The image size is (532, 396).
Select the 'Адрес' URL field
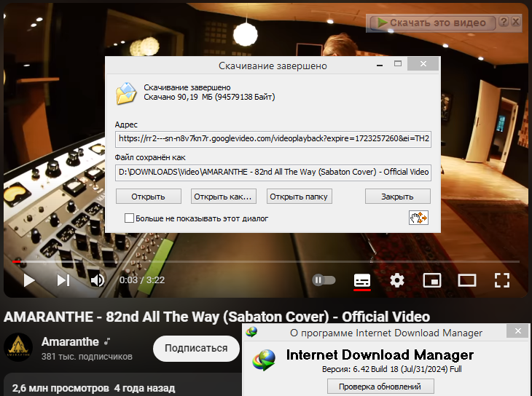(273, 139)
